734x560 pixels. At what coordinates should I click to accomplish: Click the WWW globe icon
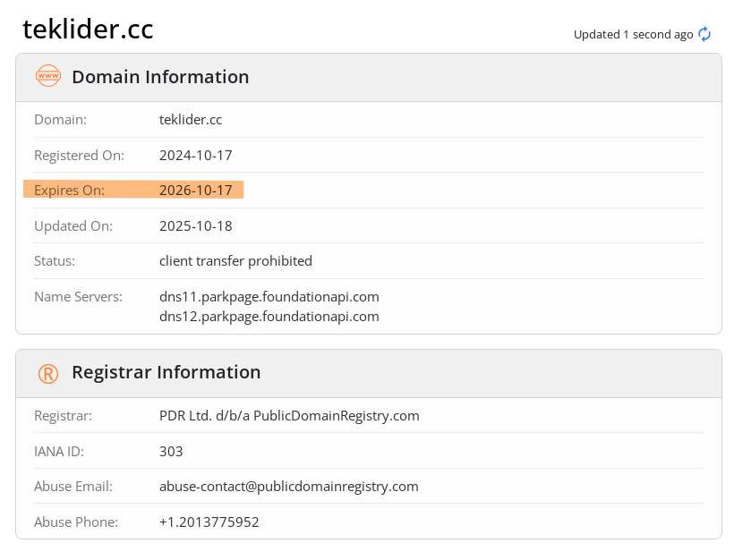pyautogui.click(x=48, y=77)
